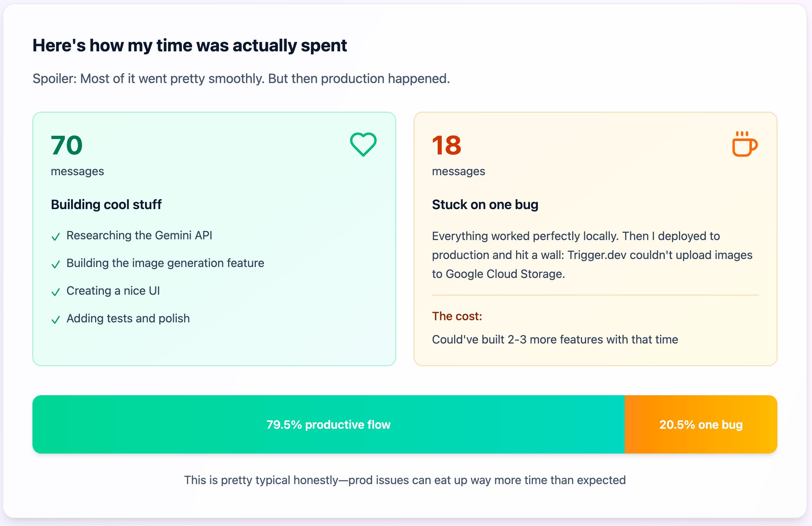812x526 pixels.
Task: Click the main heading about time spent
Action: 190,46
